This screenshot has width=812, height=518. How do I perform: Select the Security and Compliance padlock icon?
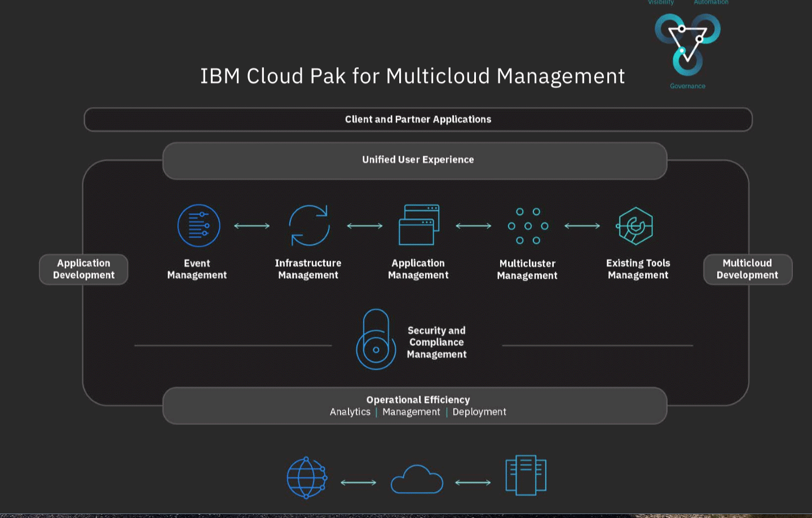pyautogui.click(x=376, y=339)
